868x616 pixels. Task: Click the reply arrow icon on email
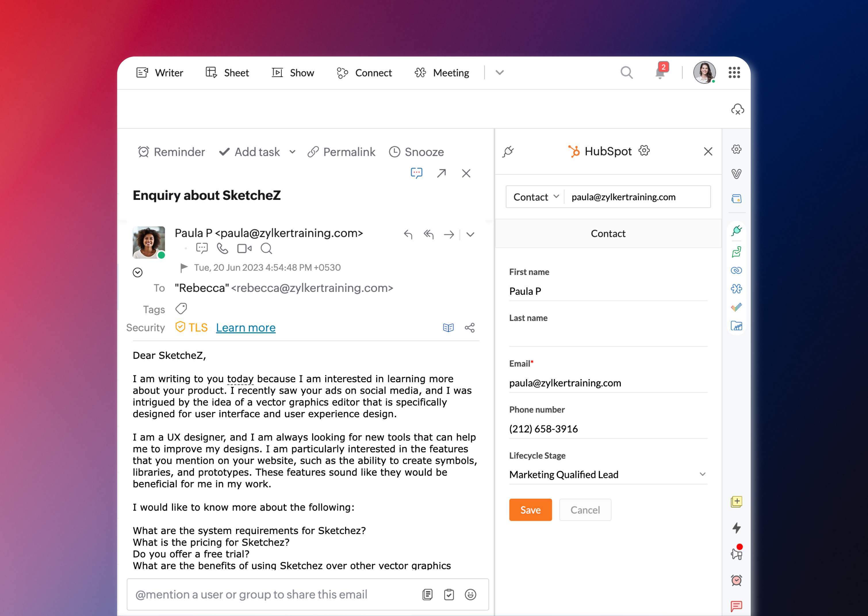pos(408,234)
